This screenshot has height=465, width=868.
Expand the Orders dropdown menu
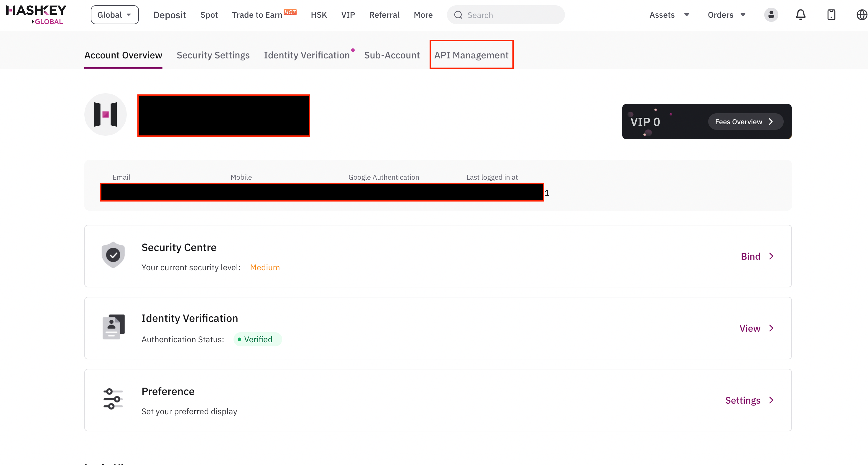tap(726, 15)
